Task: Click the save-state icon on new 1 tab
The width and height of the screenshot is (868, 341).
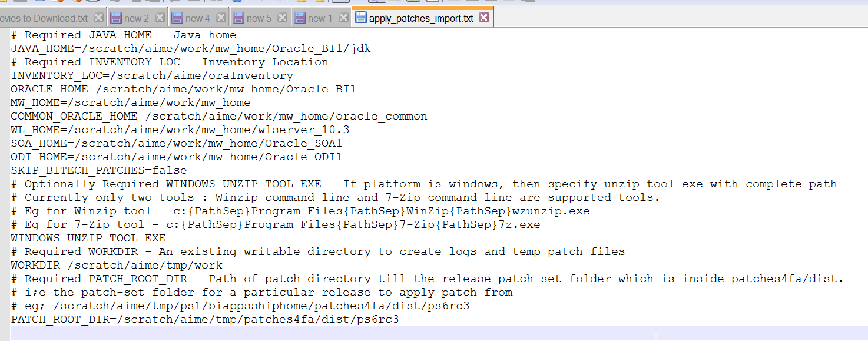Action: (300, 18)
